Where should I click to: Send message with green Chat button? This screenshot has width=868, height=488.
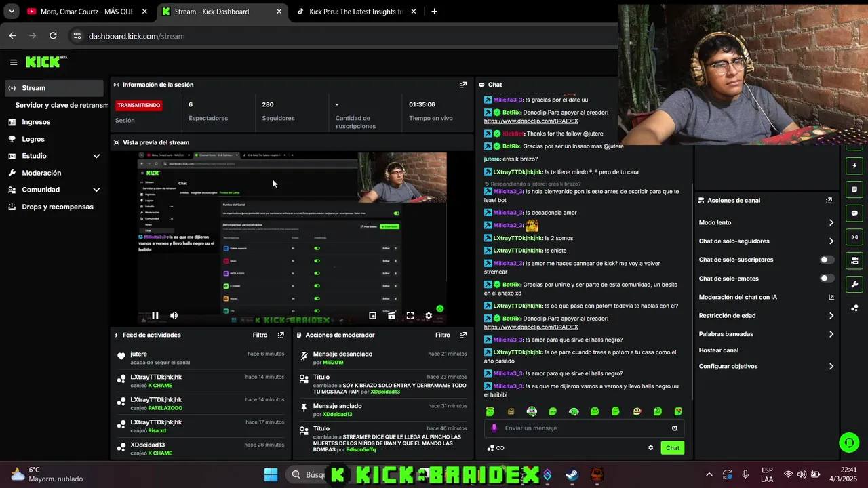coord(672,448)
